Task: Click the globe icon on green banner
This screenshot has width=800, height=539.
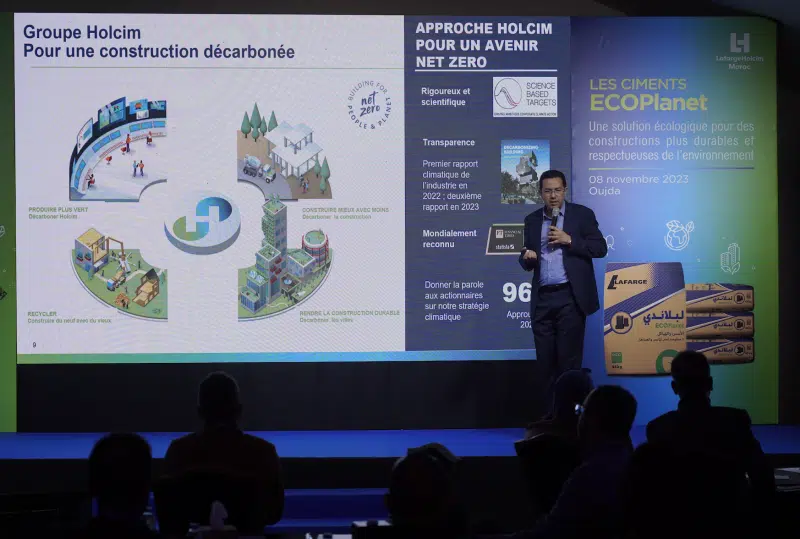Action: tap(679, 236)
